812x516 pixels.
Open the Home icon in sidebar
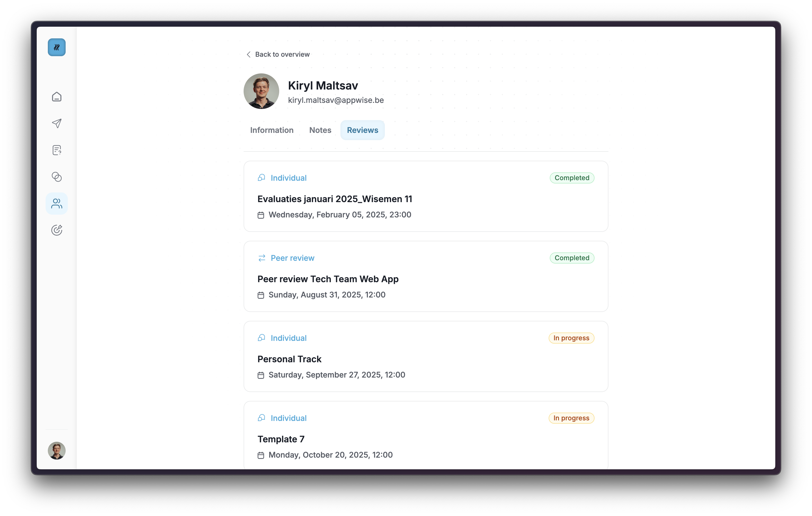pos(57,97)
